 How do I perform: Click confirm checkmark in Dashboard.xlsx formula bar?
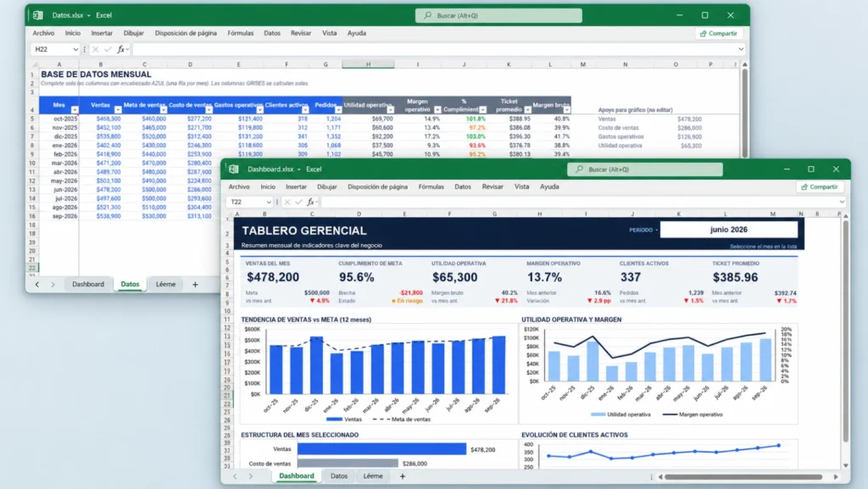coord(299,202)
